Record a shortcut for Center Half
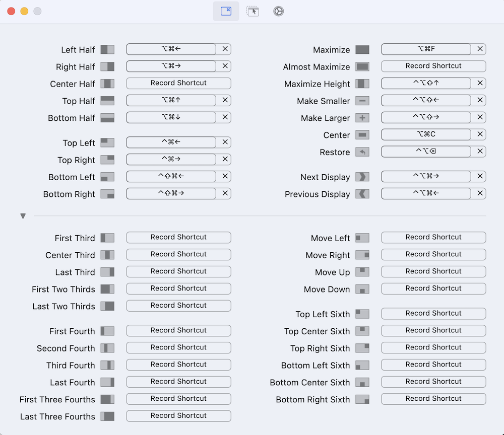 click(178, 83)
